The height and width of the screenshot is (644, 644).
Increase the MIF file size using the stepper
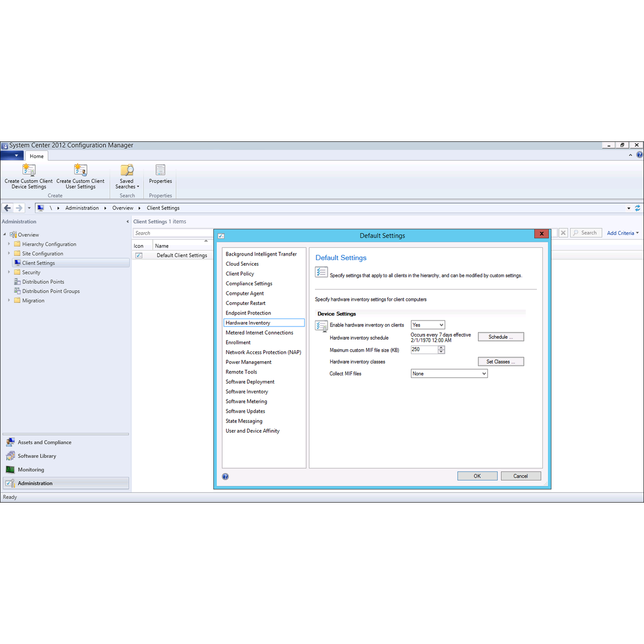[x=441, y=348]
